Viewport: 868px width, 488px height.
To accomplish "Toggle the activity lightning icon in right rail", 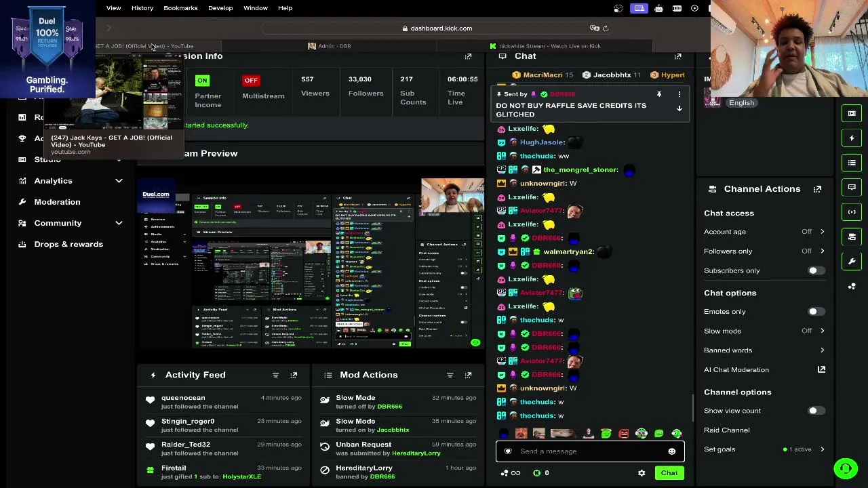I will 852,138.
